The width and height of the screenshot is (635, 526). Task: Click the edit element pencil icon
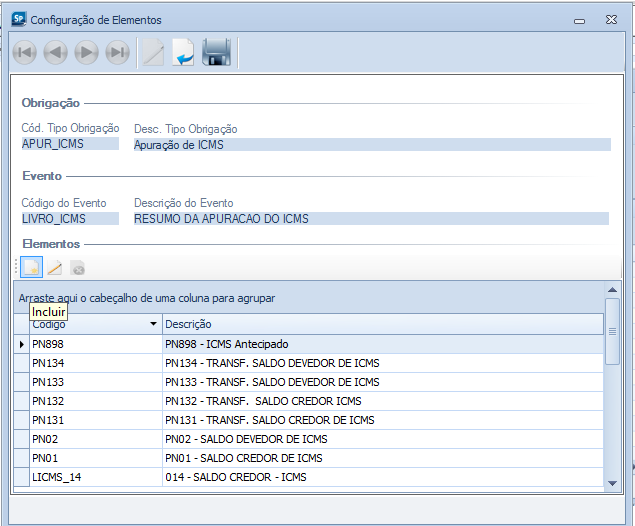pos(54,267)
